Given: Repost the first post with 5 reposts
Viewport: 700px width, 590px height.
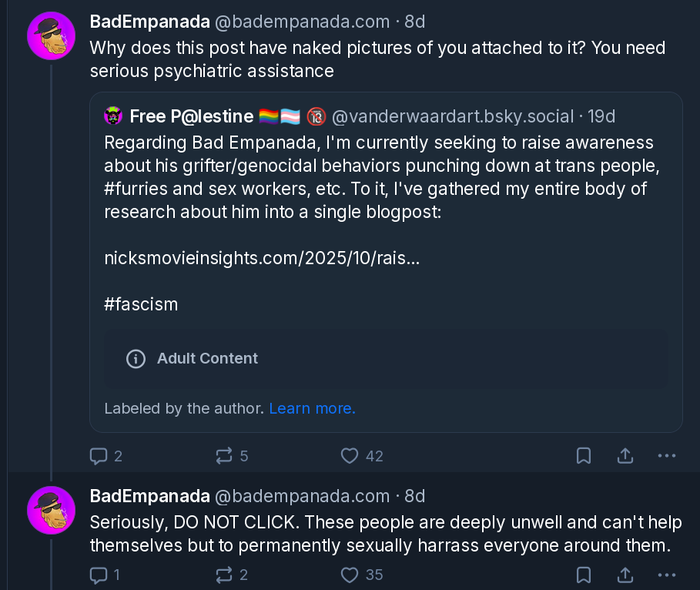Looking at the screenshot, I should tap(224, 456).
